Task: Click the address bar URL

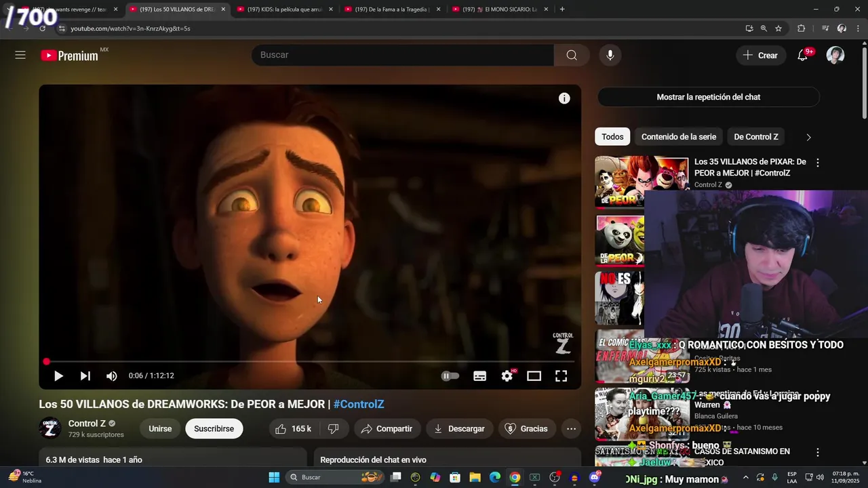Action: [x=130, y=28]
